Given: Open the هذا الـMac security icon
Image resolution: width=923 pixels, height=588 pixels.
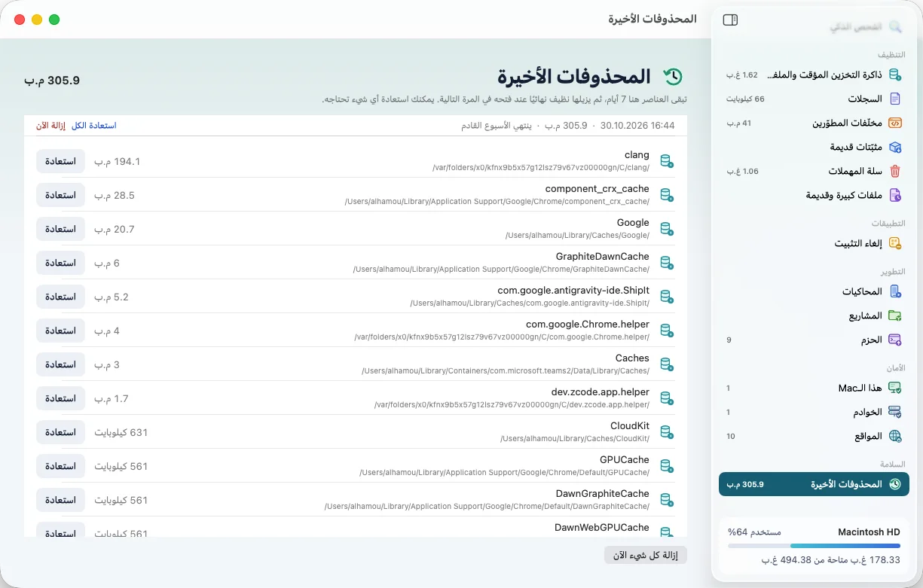Looking at the screenshot, I should tap(895, 388).
